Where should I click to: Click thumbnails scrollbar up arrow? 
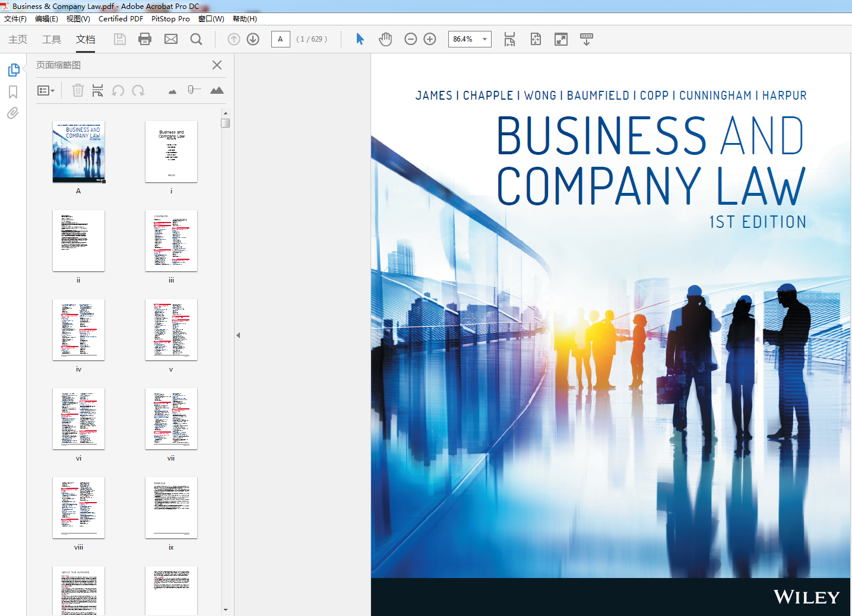tap(226, 113)
